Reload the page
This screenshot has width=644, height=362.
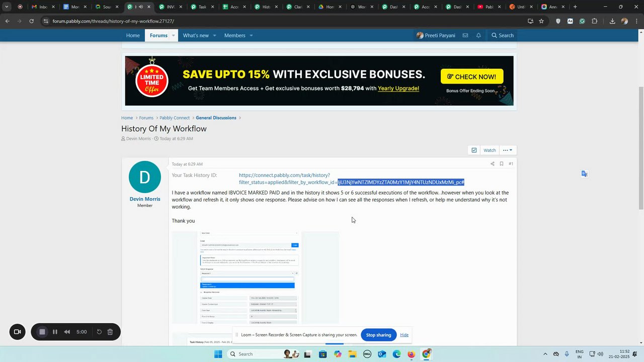point(31,21)
